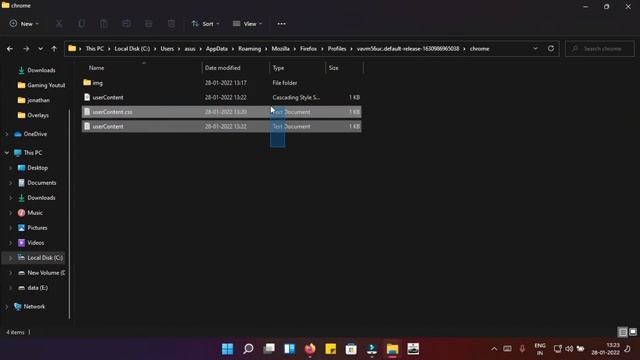Go forward with the forward arrow
The height and width of the screenshot is (360, 640).
point(26,49)
